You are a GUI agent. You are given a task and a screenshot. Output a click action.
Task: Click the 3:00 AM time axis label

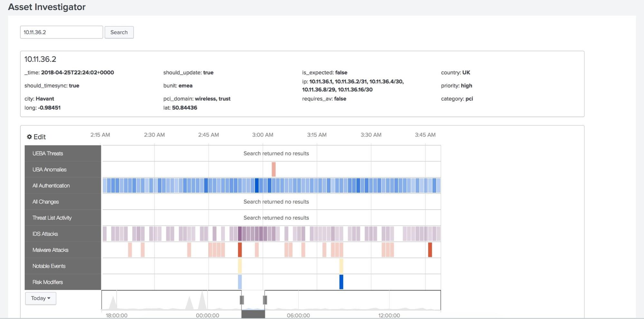(x=263, y=135)
